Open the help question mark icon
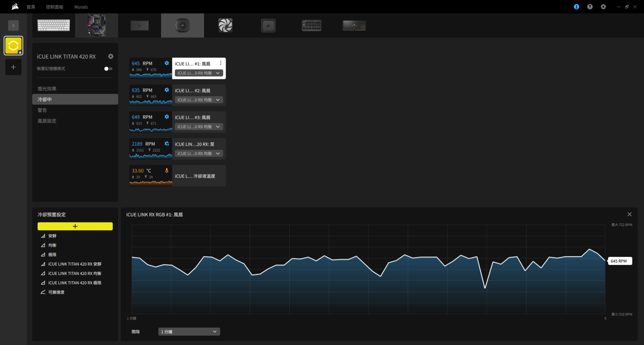644x345 pixels. click(x=590, y=7)
